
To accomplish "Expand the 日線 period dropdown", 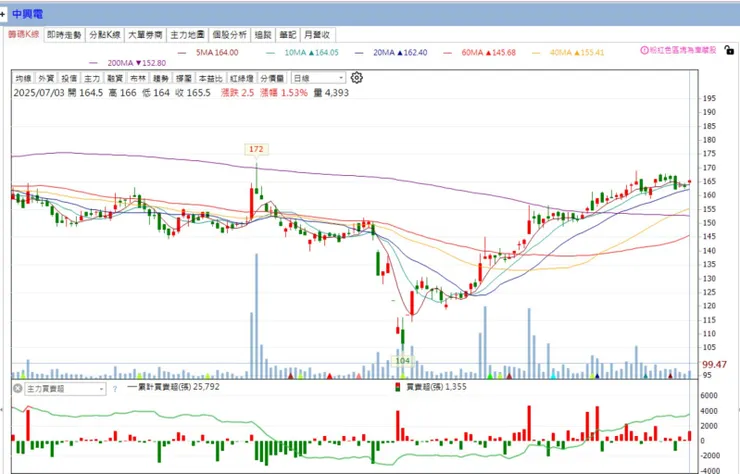I will point(318,78).
